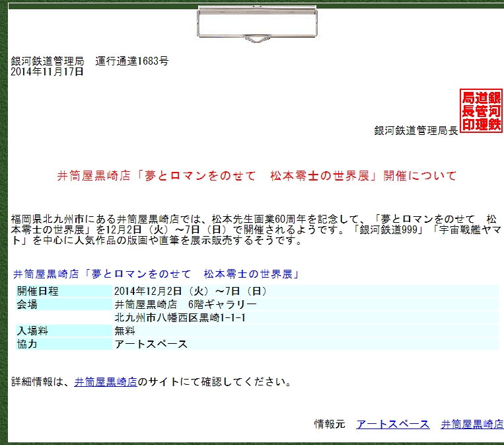This screenshot has width=504, height=445.
Task: Select the address 北九州市八幡西区黒崎1-1-1
Action: point(305,317)
